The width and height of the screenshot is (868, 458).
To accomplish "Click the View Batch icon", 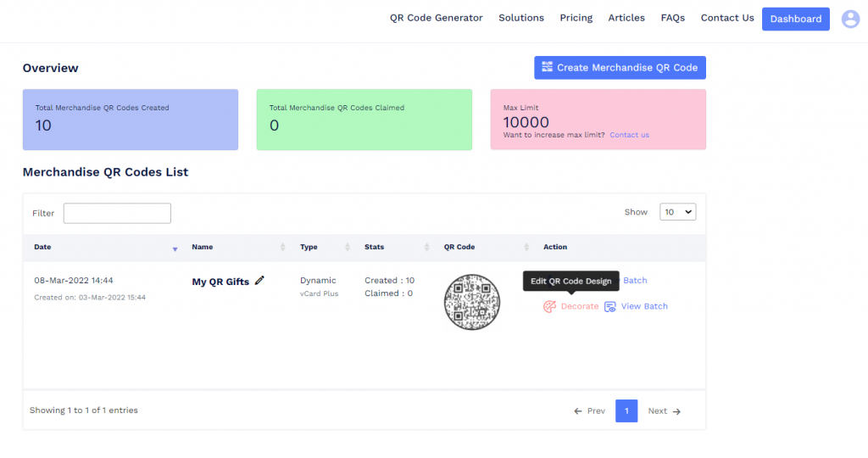I will 610,306.
